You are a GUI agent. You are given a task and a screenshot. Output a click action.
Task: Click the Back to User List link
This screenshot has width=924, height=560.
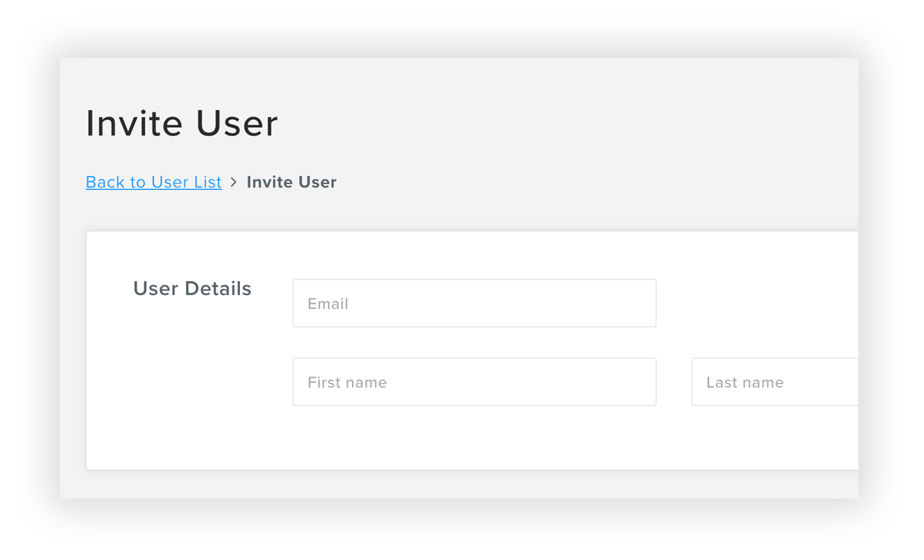(x=153, y=182)
